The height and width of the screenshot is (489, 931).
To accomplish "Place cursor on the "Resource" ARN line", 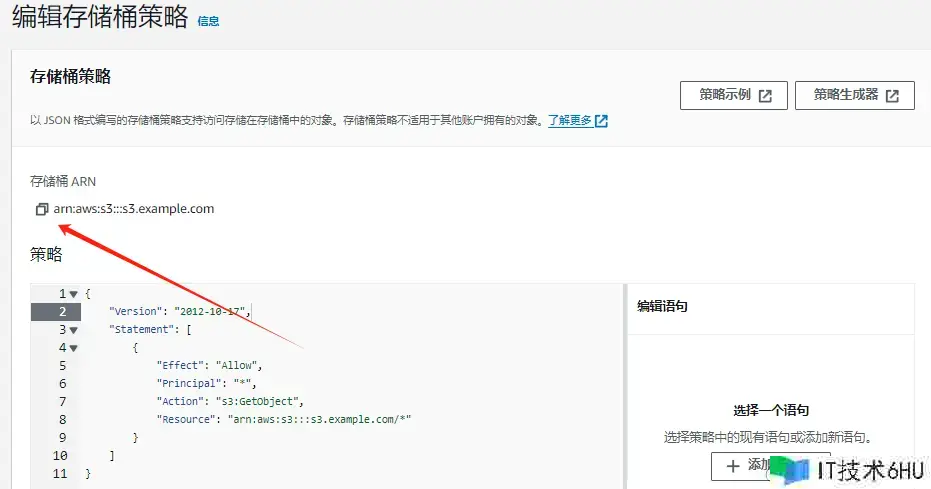I will [284, 420].
